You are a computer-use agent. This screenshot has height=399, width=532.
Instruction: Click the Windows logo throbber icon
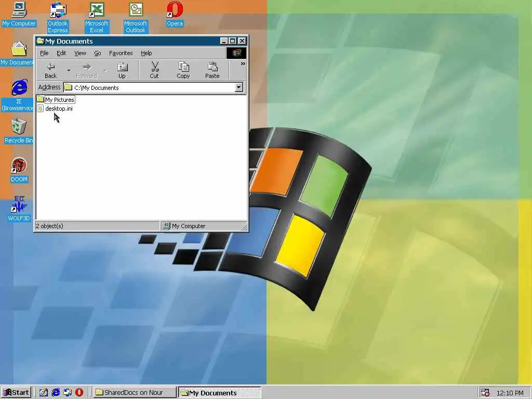[x=236, y=53]
